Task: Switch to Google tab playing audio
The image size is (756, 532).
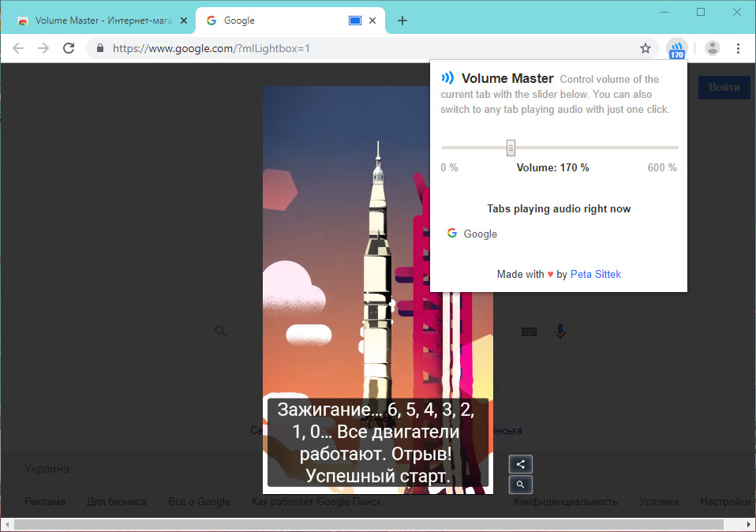Action: pyautogui.click(x=473, y=234)
